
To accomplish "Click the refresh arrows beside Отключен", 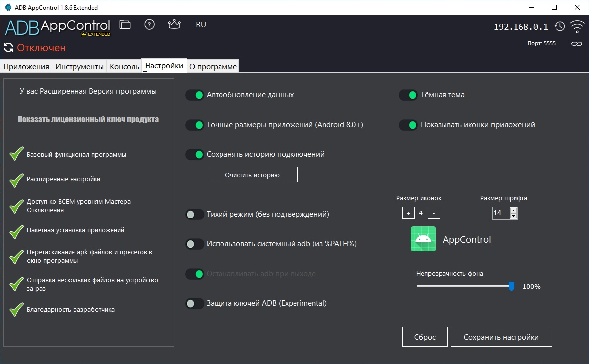I will (8, 48).
